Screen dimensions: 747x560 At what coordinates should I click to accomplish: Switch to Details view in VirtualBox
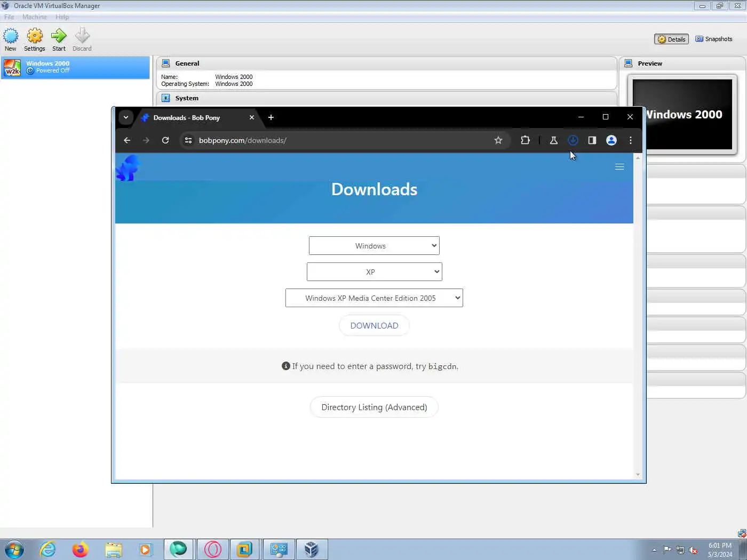point(671,39)
